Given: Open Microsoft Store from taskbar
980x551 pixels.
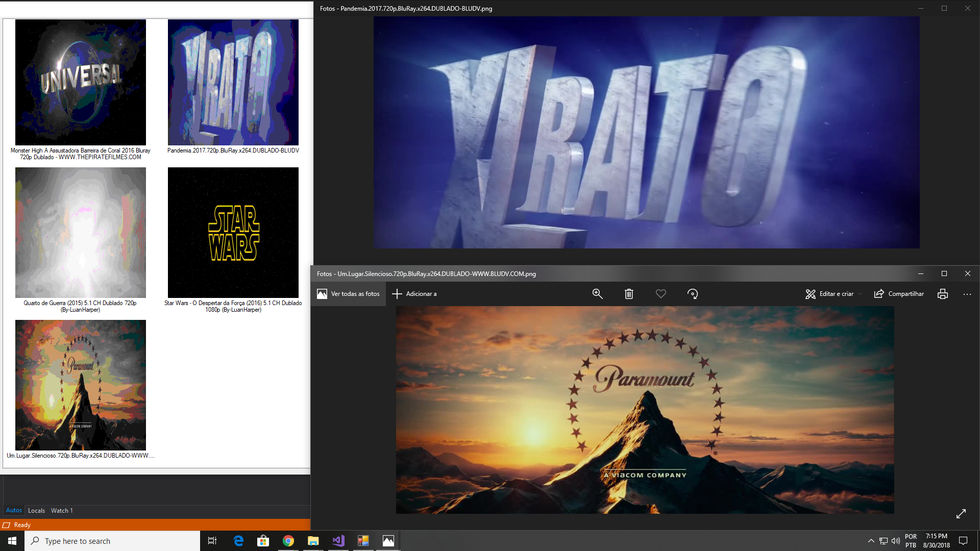Looking at the screenshot, I should click(x=263, y=541).
